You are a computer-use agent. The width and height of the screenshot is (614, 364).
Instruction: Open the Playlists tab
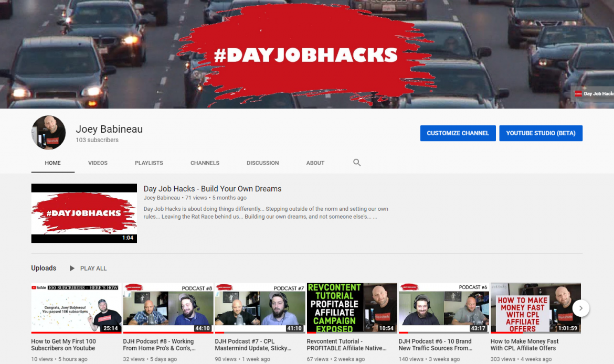coord(149,163)
